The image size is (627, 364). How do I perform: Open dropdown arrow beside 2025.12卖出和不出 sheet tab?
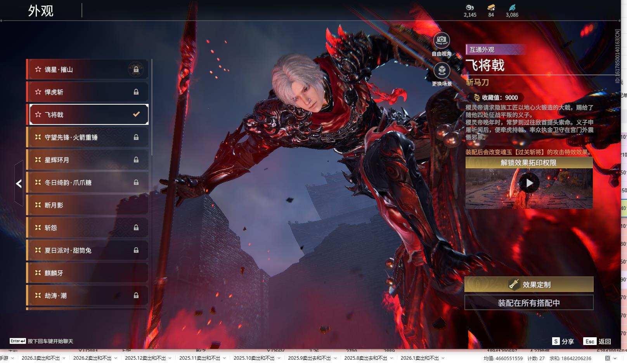pyautogui.click(x=170, y=358)
